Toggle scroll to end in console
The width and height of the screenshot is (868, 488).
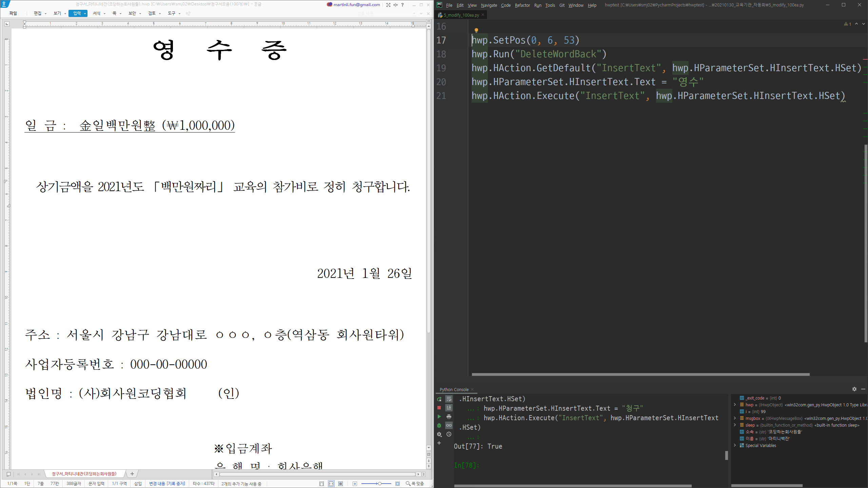(x=449, y=408)
